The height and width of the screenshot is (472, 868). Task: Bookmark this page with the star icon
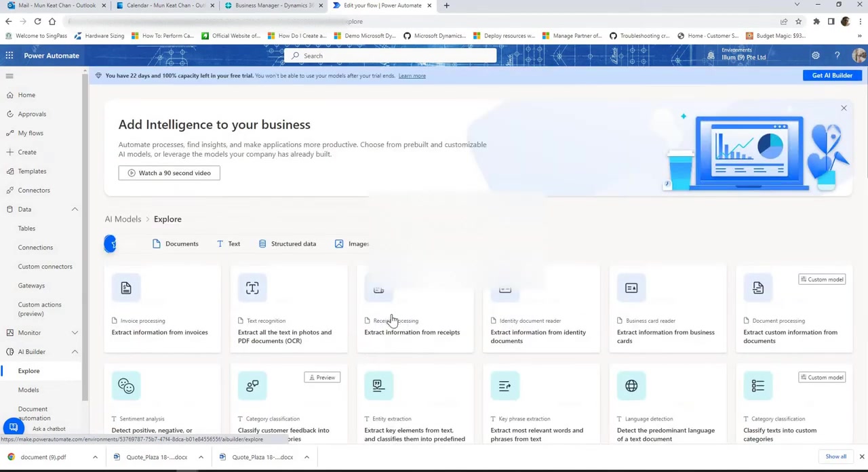coord(799,22)
